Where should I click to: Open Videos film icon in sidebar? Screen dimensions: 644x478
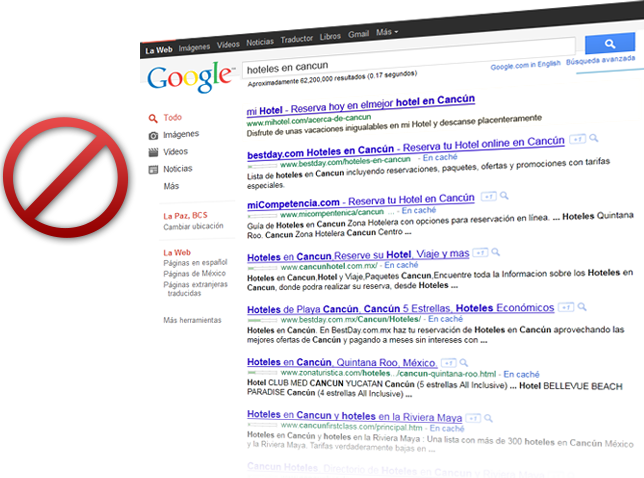(x=153, y=152)
